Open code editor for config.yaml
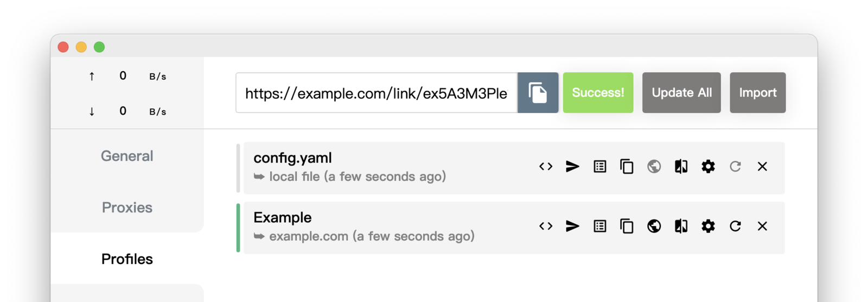Screen dimensions: 868x302 546,166
